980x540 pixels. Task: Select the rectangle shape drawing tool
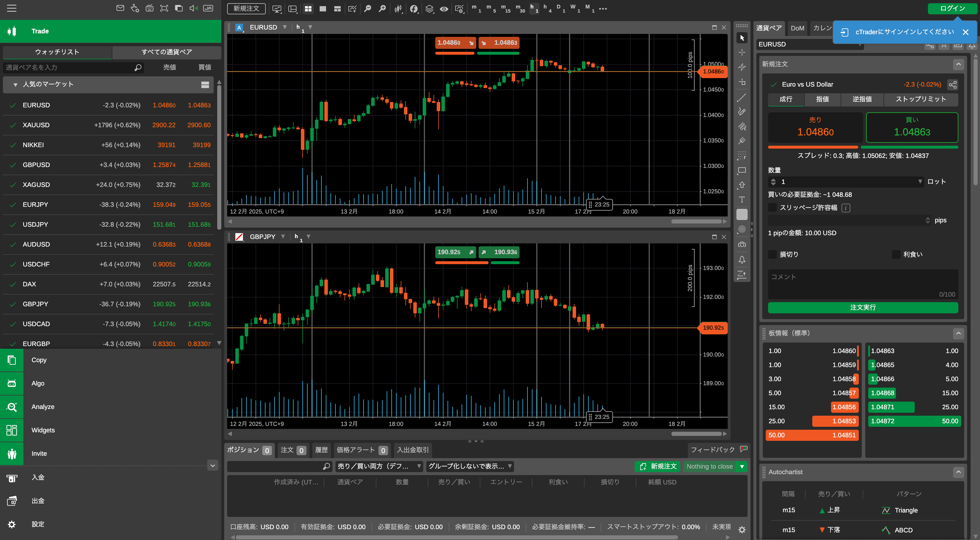click(x=742, y=170)
